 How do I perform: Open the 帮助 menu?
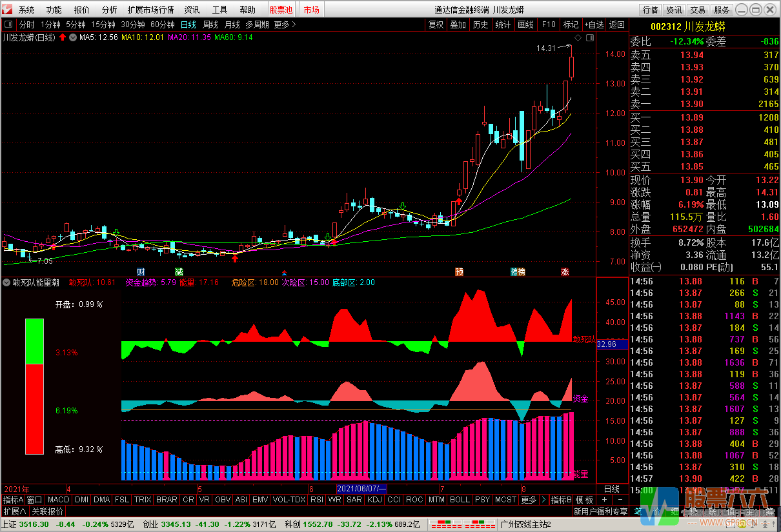coord(248,10)
